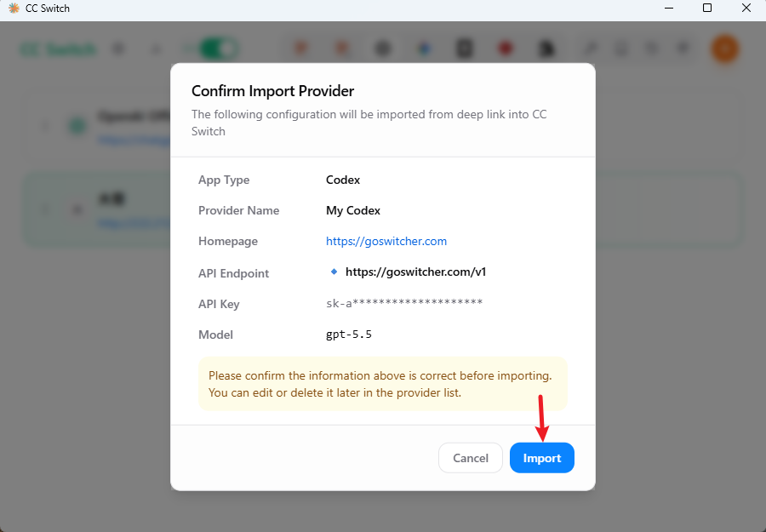Click the dark rounded-square toolbar icon
The width and height of the screenshot is (766, 532).
click(x=465, y=49)
